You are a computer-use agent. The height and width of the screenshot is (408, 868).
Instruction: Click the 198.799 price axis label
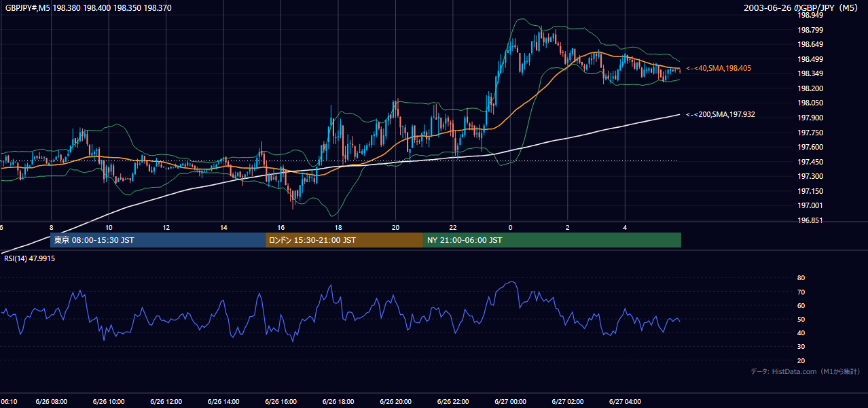pos(810,30)
